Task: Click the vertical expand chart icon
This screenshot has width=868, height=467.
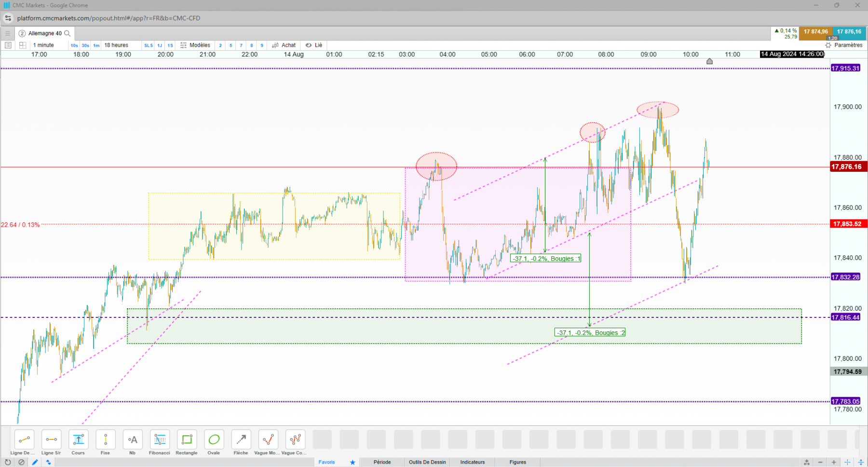Action: click(x=861, y=462)
